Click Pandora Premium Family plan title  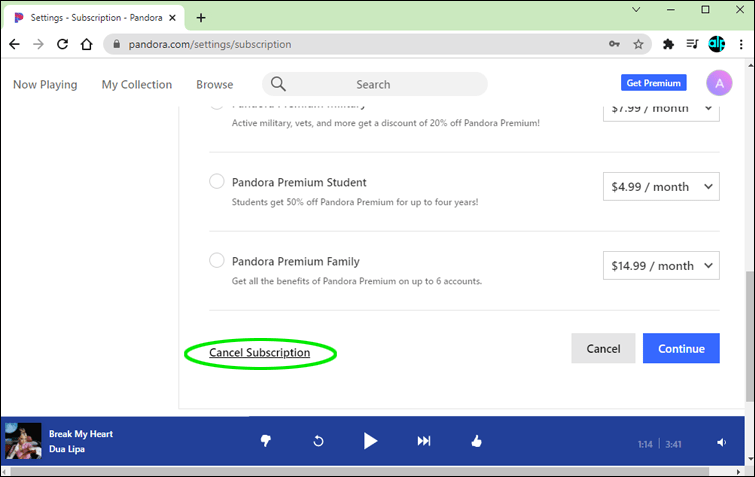(x=296, y=261)
